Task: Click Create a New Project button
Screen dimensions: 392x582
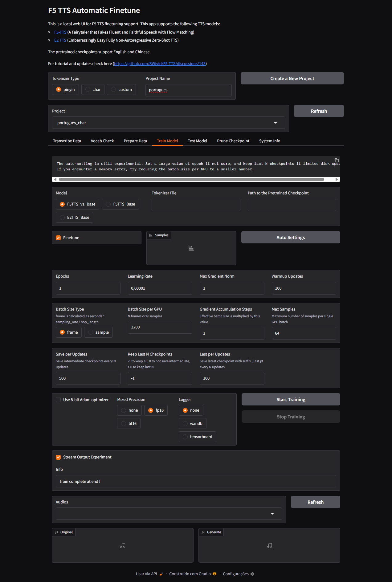Action: 292,78
